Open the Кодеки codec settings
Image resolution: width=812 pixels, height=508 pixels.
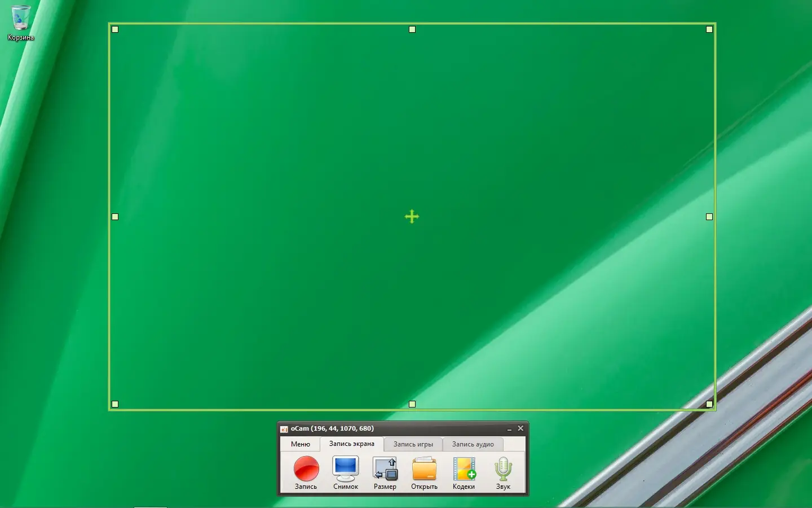pos(464,473)
